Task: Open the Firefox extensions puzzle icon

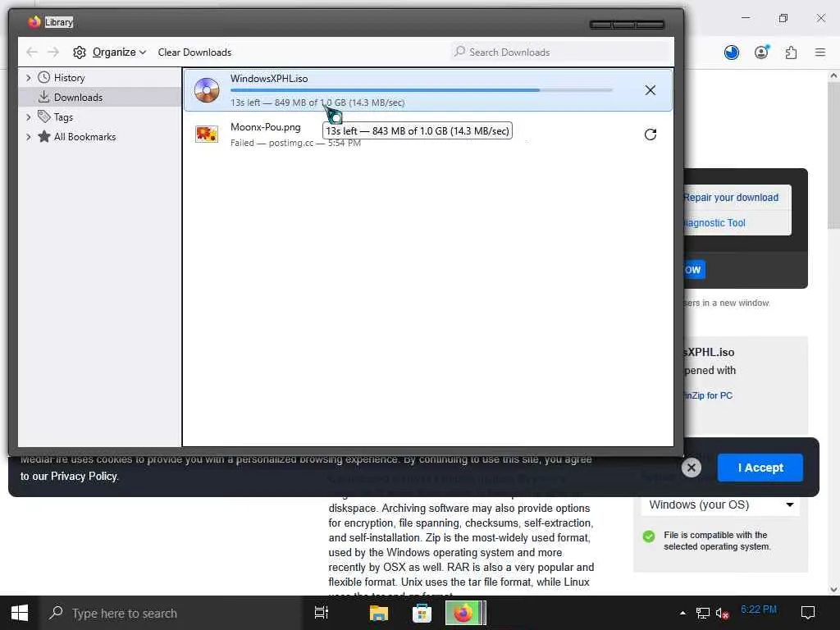Action: [x=791, y=52]
